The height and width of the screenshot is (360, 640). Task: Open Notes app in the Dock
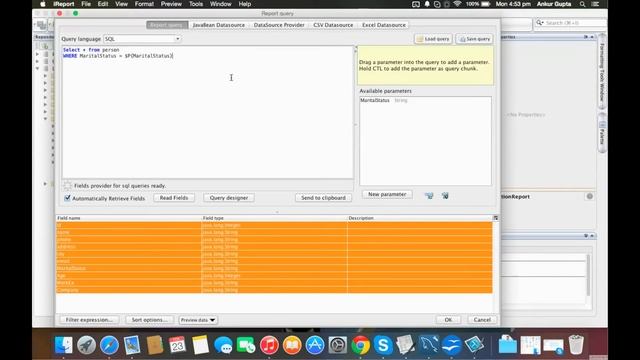tap(200, 345)
